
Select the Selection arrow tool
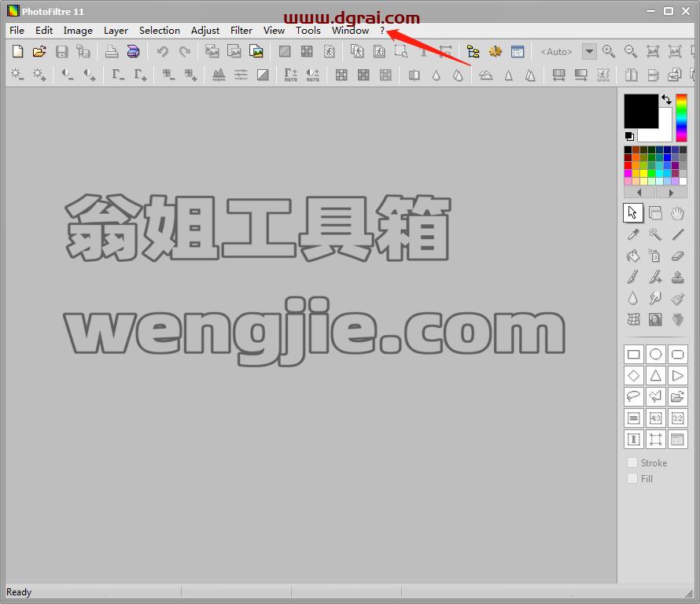(633, 213)
